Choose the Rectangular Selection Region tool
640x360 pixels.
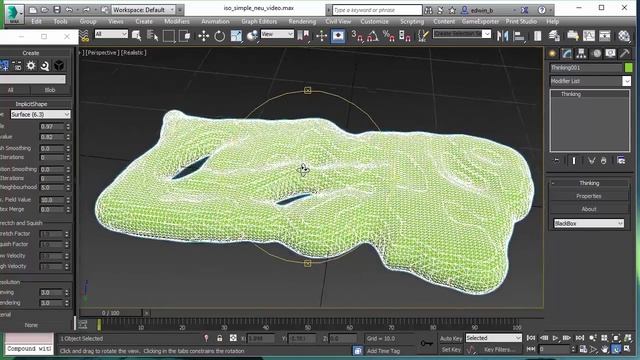(x=169, y=36)
